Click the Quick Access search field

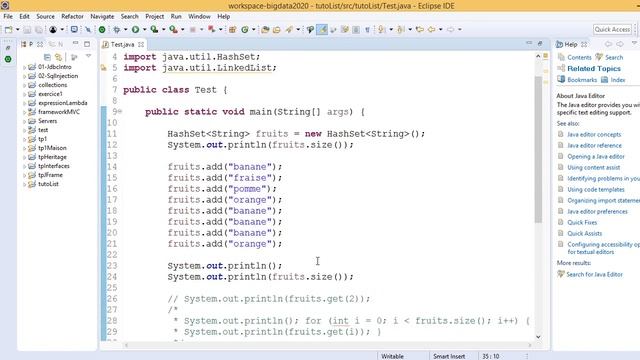[612, 29]
